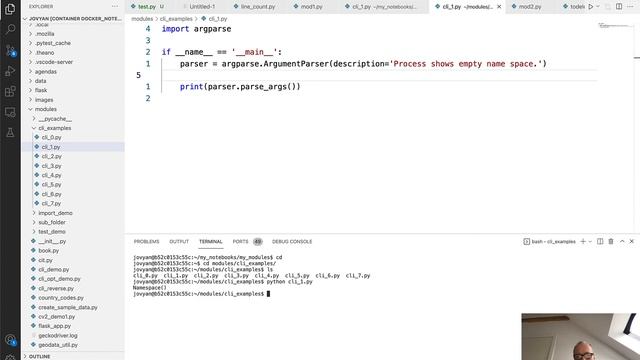The width and height of the screenshot is (640, 360).
Task: Expand the data folder
Action: tap(40, 81)
